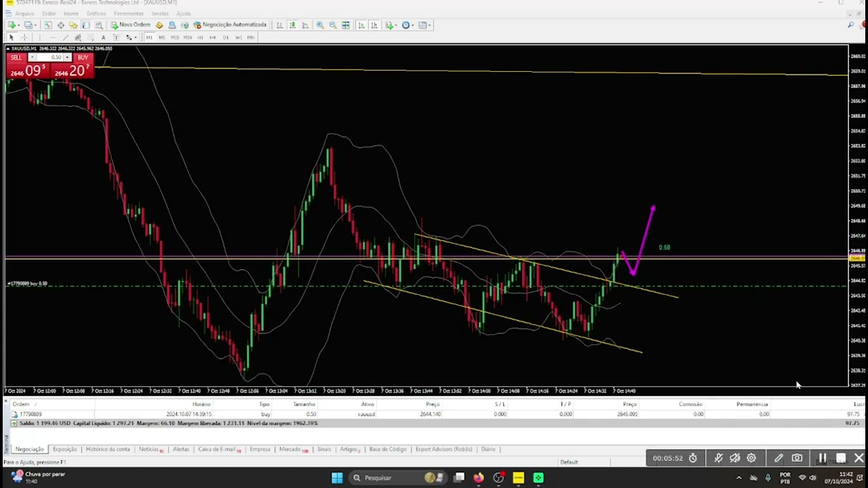Toggle chart shift from right edge
868x488 pixels.
pos(374,25)
